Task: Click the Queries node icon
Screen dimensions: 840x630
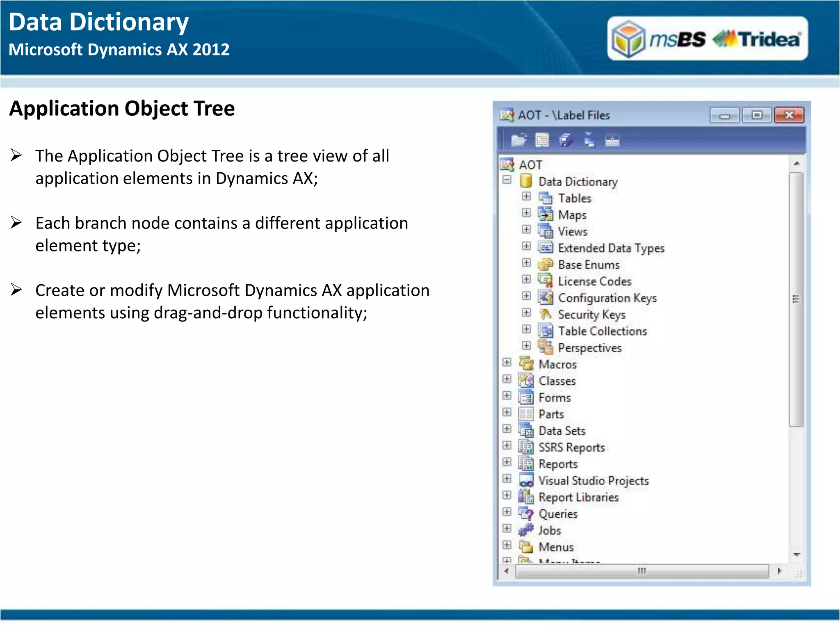Action: coord(526,514)
